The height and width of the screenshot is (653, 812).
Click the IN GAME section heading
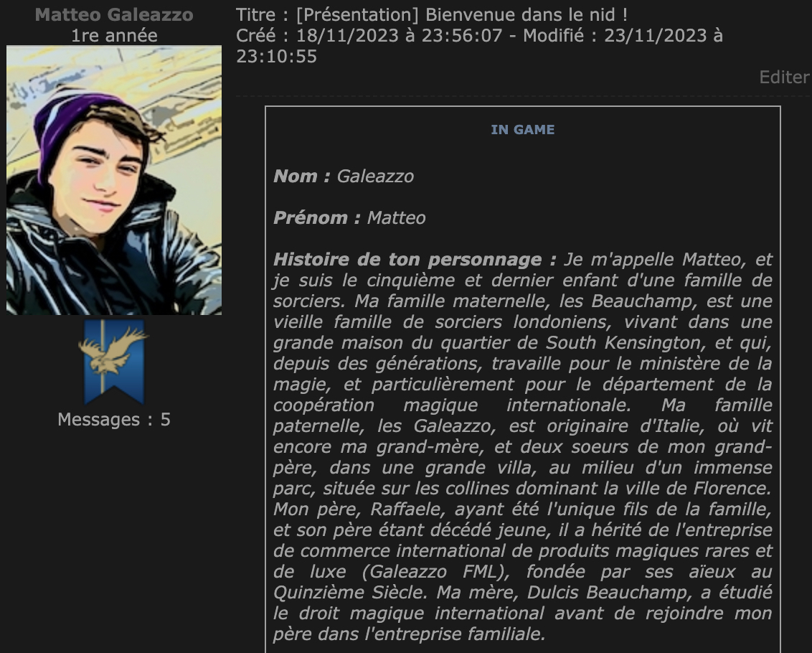pos(522,130)
